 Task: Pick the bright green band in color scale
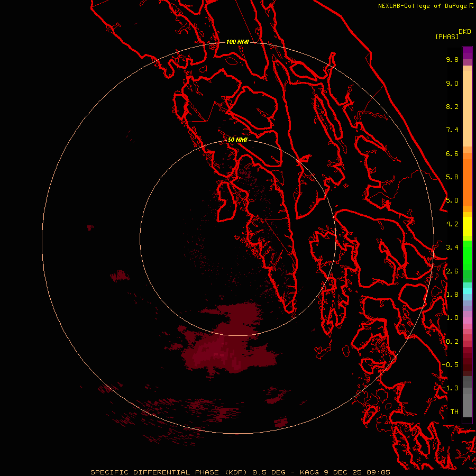(x=467, y=255)
